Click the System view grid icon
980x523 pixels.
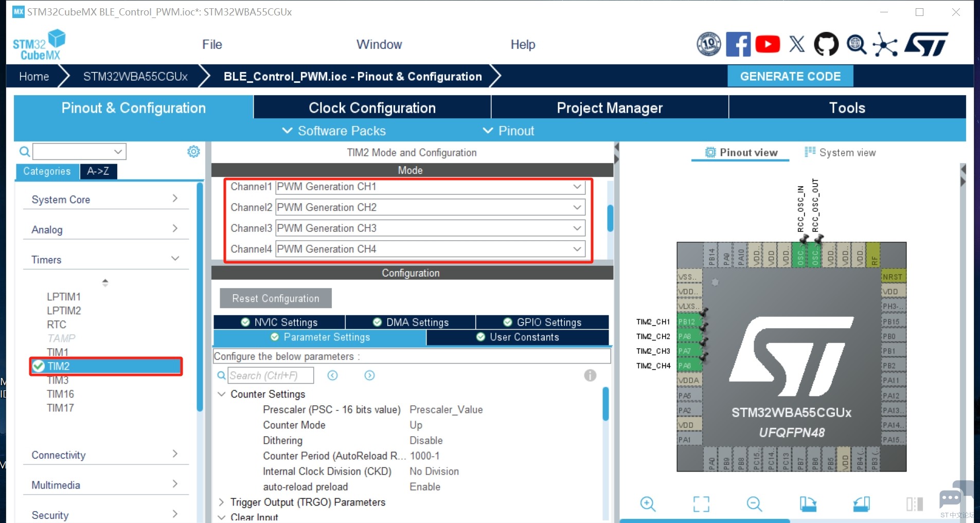click(810, 152)
